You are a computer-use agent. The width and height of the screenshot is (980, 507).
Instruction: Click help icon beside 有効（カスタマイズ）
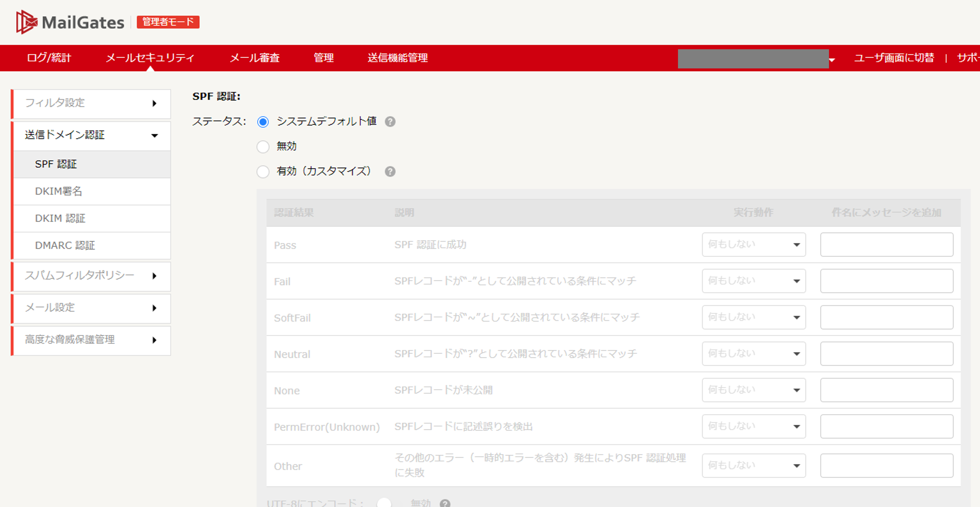[x=390, y=172]
